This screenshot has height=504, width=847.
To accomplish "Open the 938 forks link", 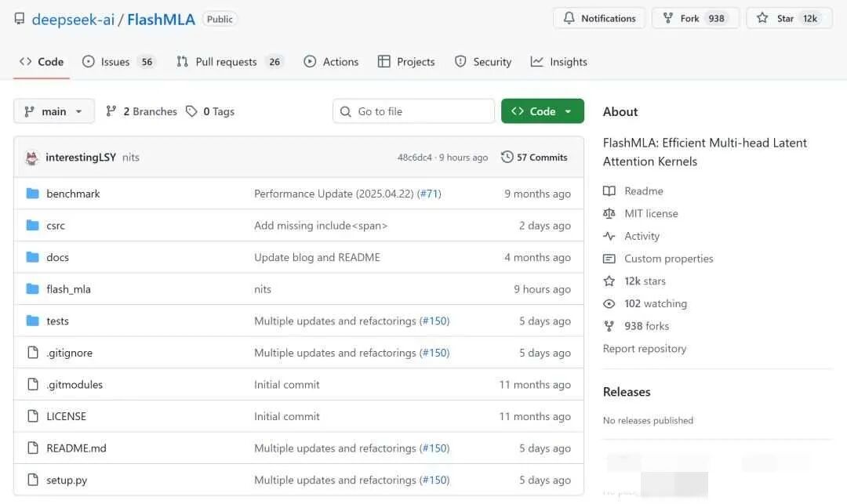I will [x=646, y=327].
